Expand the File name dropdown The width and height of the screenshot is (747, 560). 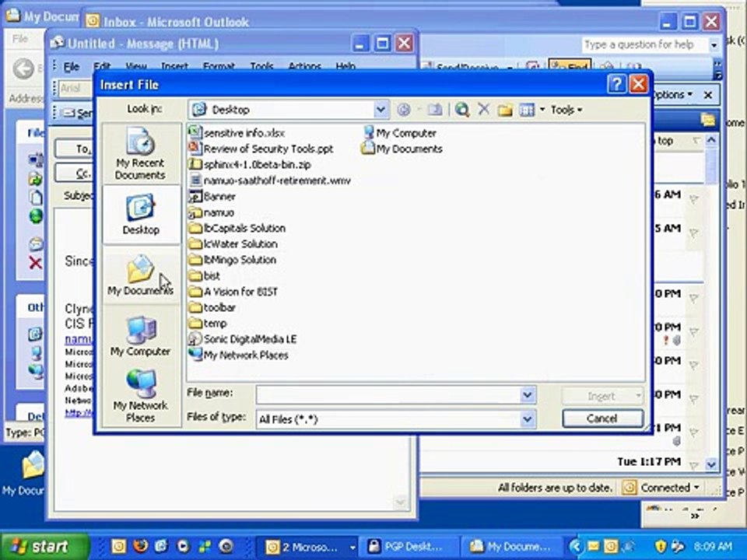527,395
